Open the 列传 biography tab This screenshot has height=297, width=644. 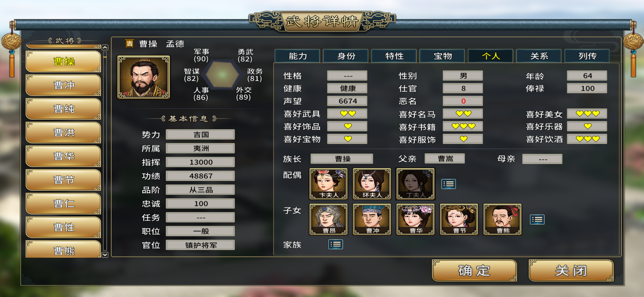587,56
